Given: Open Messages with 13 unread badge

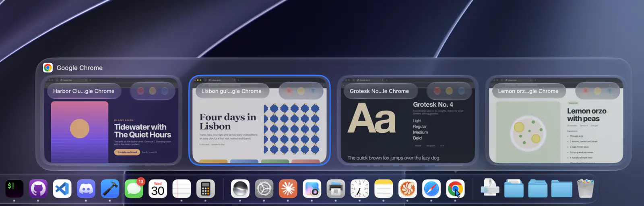Looking at the screenshot, I should [x=134, y=189].
